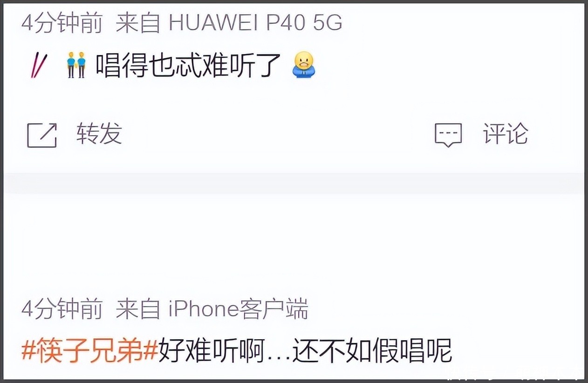Click the sad face emoji
The image size is (588, 383).
click(304, 65)
